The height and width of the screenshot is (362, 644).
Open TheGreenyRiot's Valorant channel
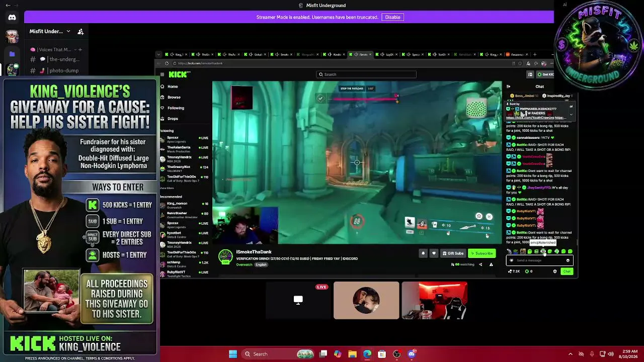pyautogui.click(x=184, y=168)
